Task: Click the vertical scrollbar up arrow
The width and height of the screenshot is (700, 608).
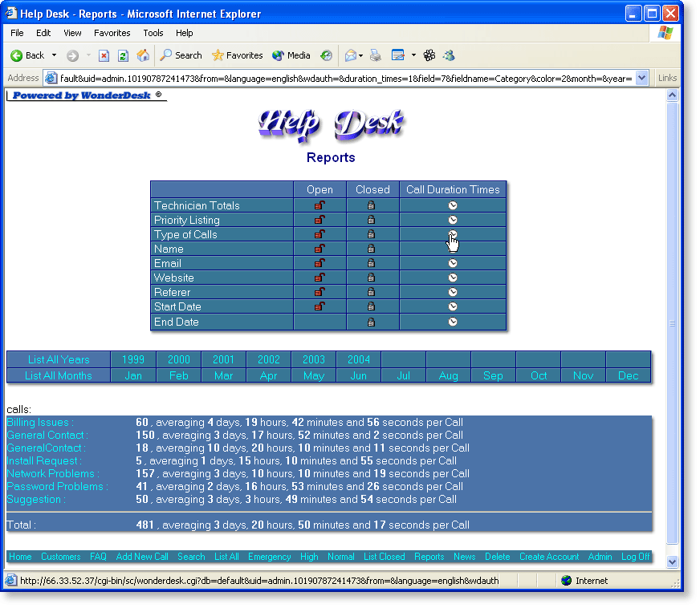Action: coord(673,95)
